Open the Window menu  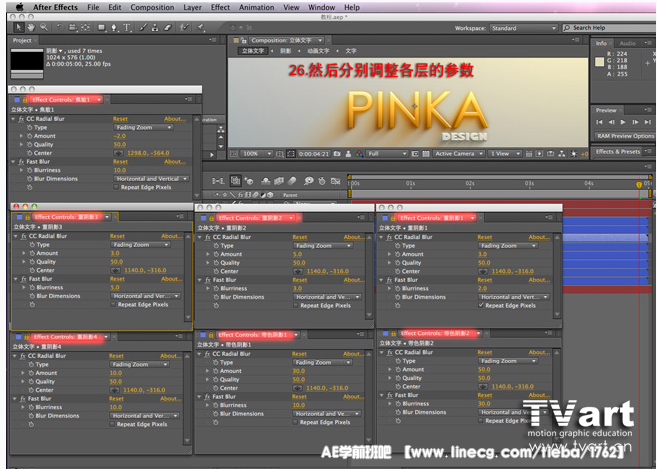[x=321, y=7]
